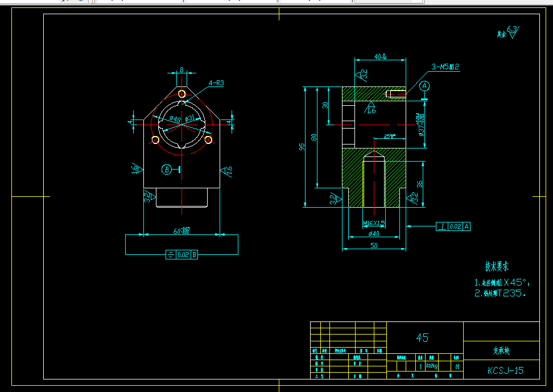Select the datum B circle marker
553x392 pixels.
167,170
